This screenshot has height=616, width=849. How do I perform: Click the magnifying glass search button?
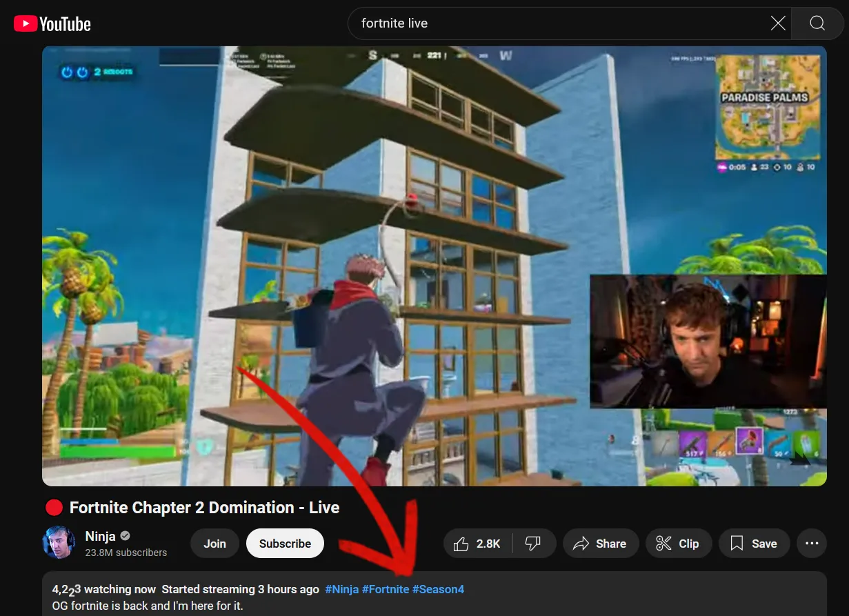click(x=817, y=23)
